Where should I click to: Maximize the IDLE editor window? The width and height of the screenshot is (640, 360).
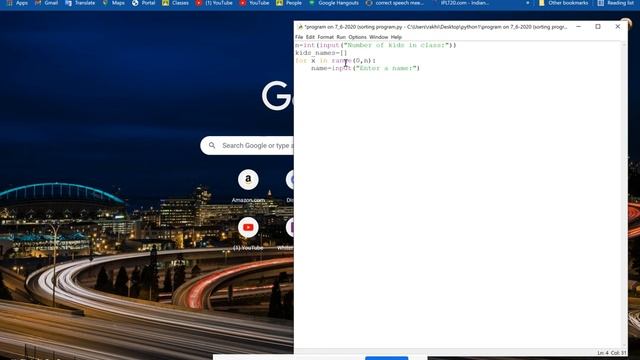click(598, 27)
